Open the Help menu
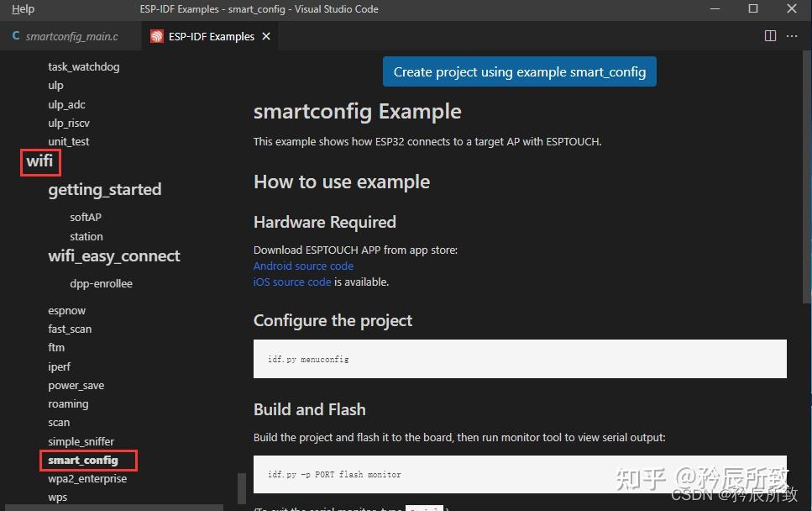Screen dimensions: 812x511 click(x=23, y=8)
